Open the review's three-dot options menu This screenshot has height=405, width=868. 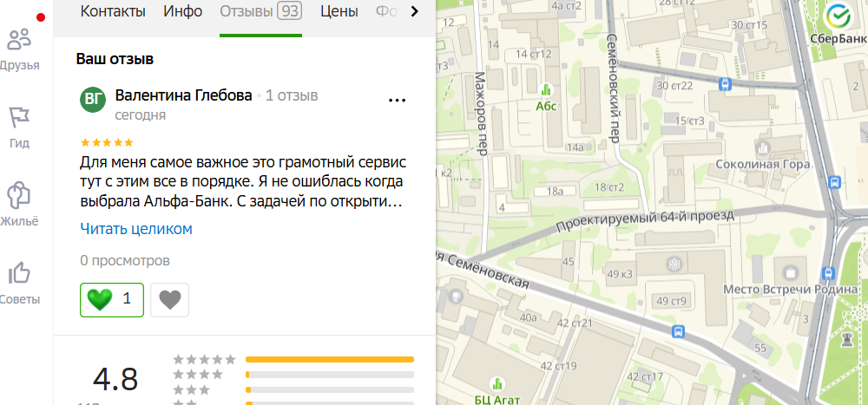point(397,100)
